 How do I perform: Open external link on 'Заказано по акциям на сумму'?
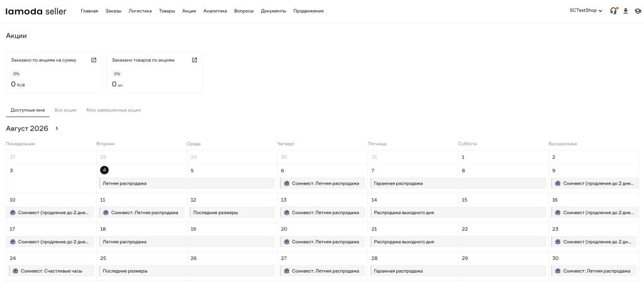pos(94,60)
